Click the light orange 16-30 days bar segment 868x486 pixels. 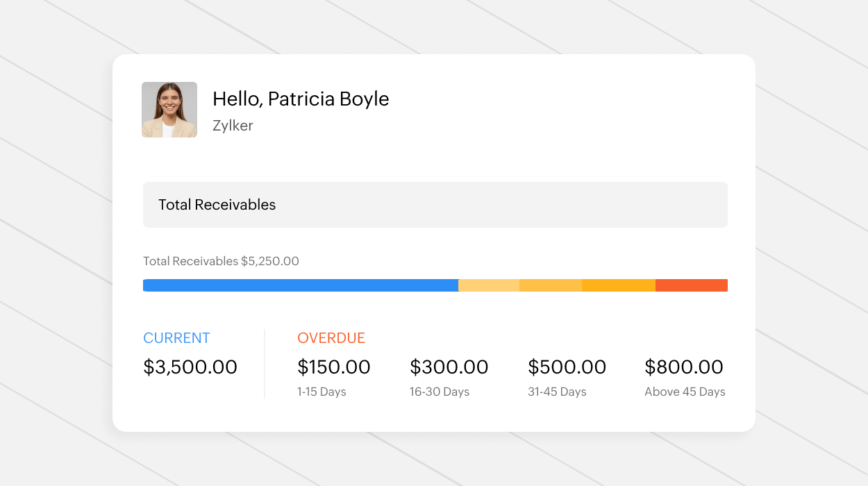tap(551, 285)
